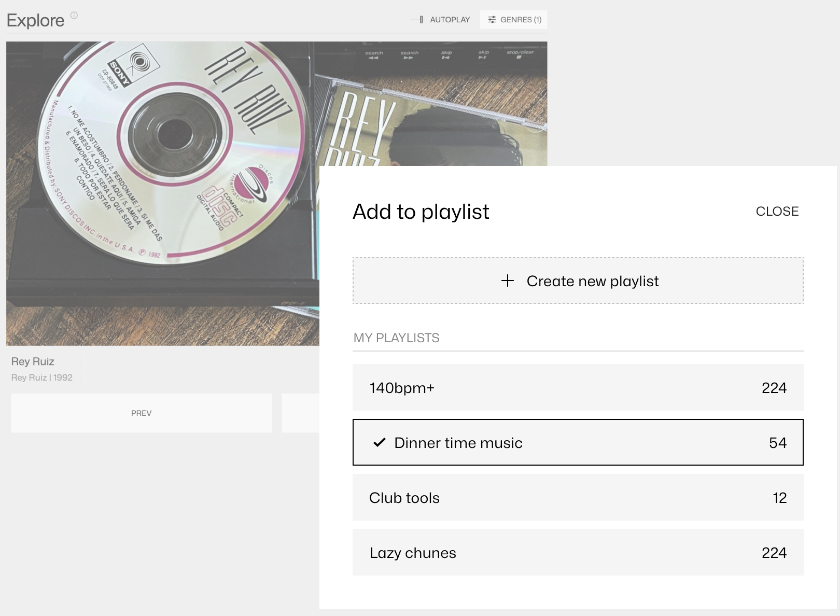Add track to Club tools playlist
Viewport: 840px width, 616px height.
578,497
